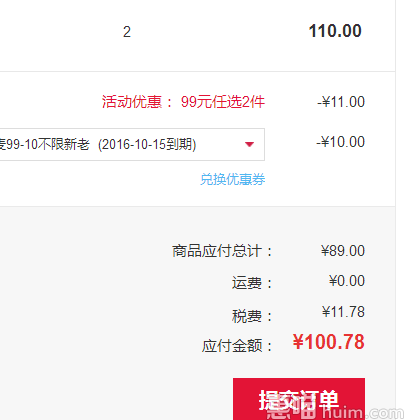Click the red ¥100.78 payable amount
The height and width of the screenshot is (420, 404).
[x=329, y=342]
